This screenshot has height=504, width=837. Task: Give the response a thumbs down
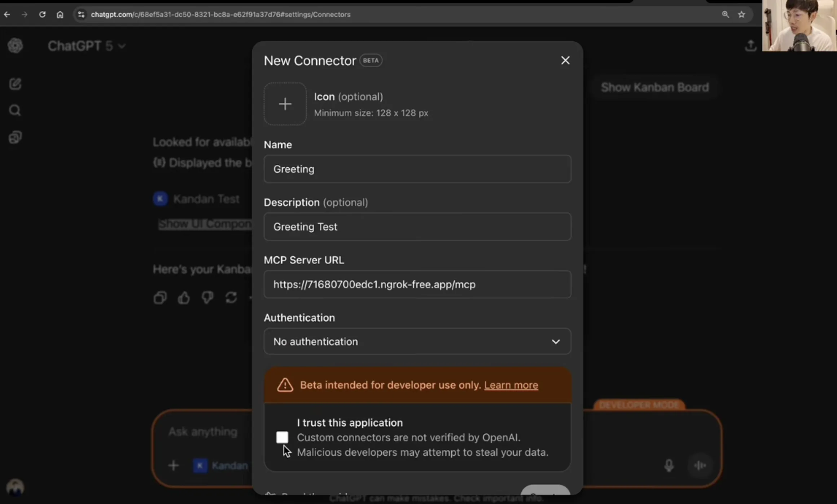coord(207,298)
